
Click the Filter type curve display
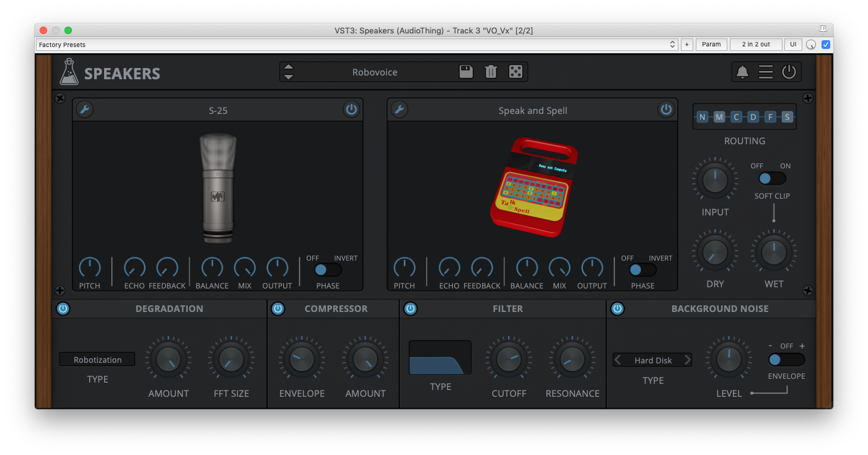tap(440, 358)
